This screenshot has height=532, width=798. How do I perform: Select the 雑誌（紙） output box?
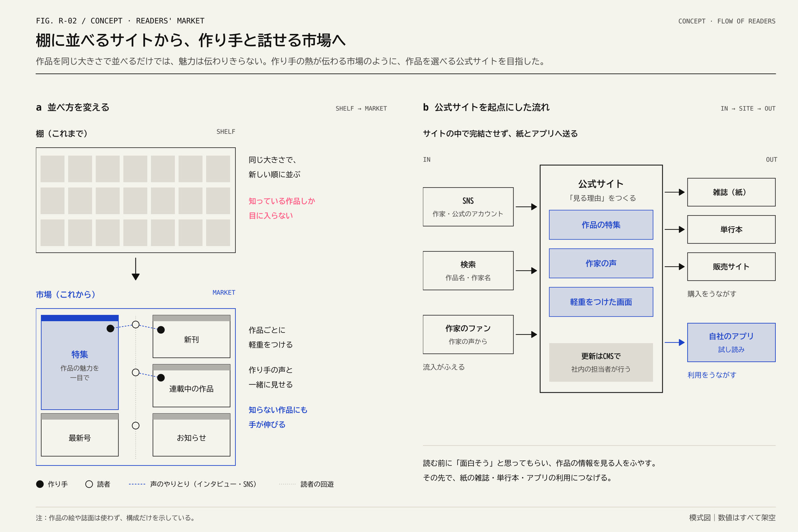pos(731,192)
